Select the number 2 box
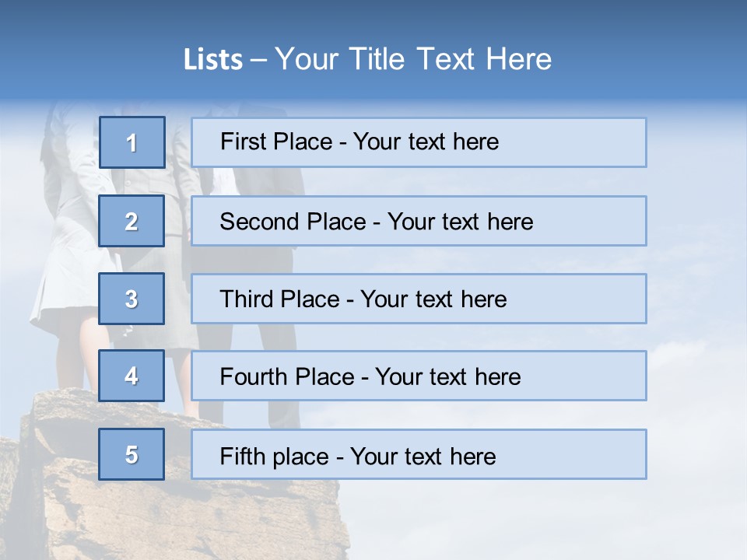The image size is (747, 560). click(132, 221)
